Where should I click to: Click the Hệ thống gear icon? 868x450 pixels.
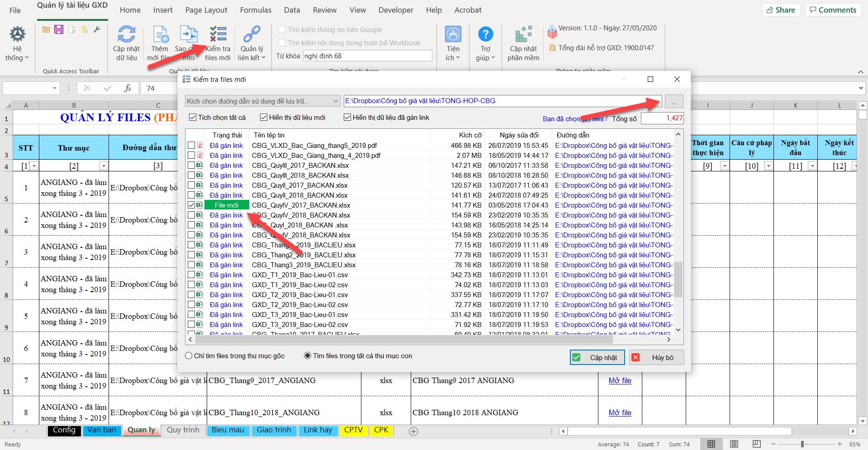pyautogui.click(x=18, y=35)
